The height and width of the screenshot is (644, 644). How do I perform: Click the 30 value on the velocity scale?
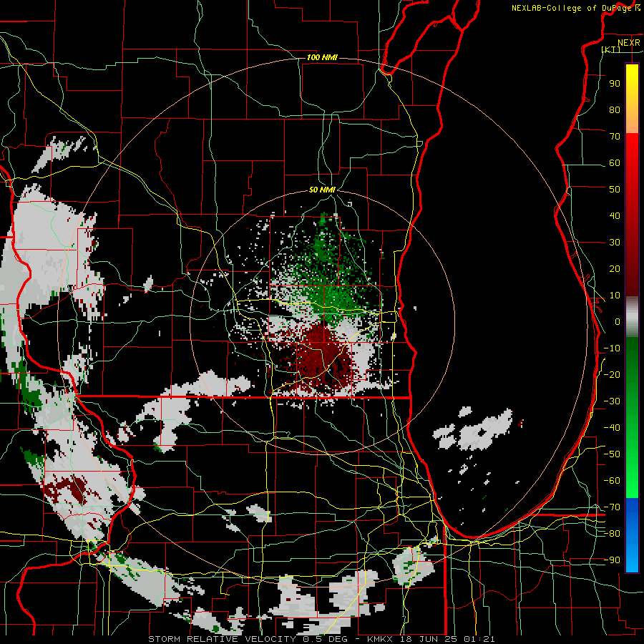(x=615, y=243)
